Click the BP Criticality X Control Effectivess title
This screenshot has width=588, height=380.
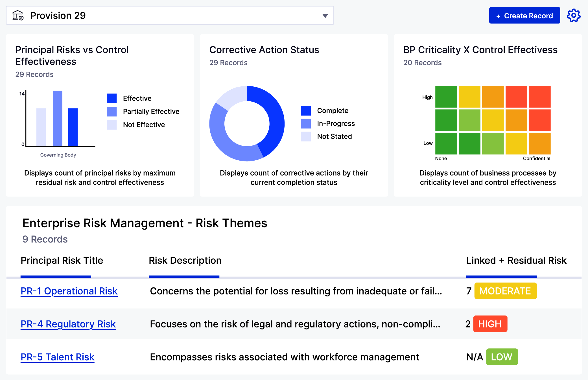coord(480,50)
